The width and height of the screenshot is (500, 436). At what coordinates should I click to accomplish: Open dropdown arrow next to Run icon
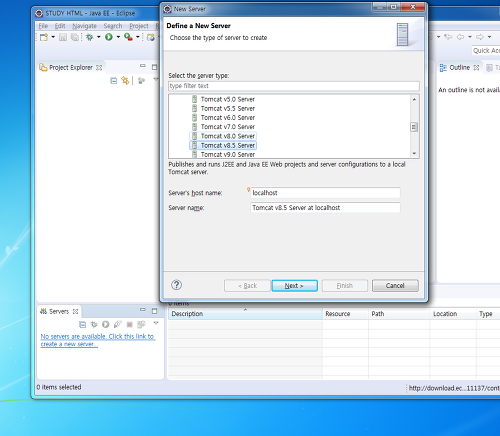pyautogui.click(x=118, y=37)
